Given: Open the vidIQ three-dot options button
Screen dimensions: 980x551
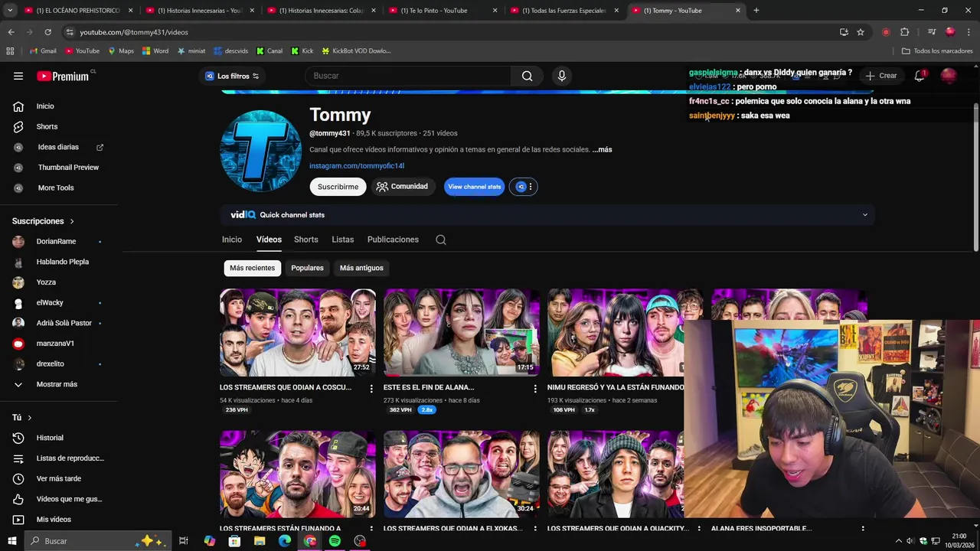Looking at the screenshot, I should [531, 187].
